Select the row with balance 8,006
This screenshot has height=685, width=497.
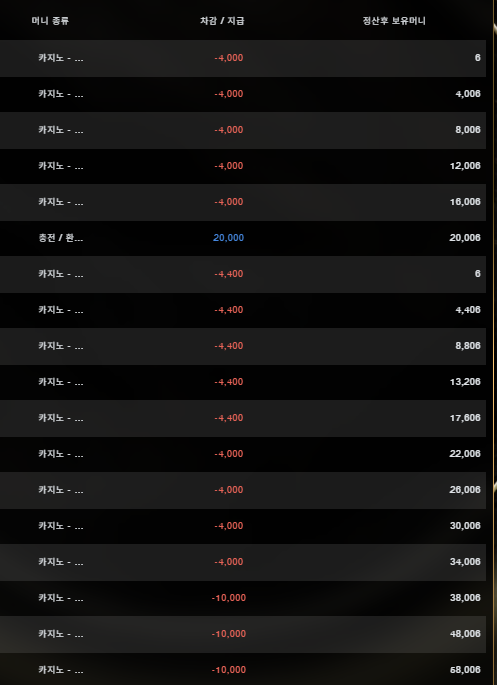[x=243, y=130]
